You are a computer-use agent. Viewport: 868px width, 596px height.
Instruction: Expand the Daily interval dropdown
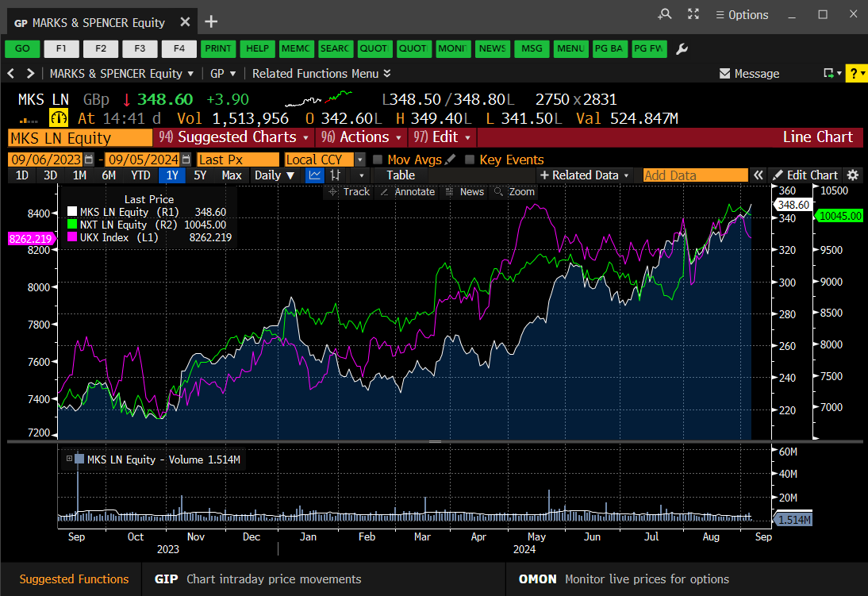275,175
